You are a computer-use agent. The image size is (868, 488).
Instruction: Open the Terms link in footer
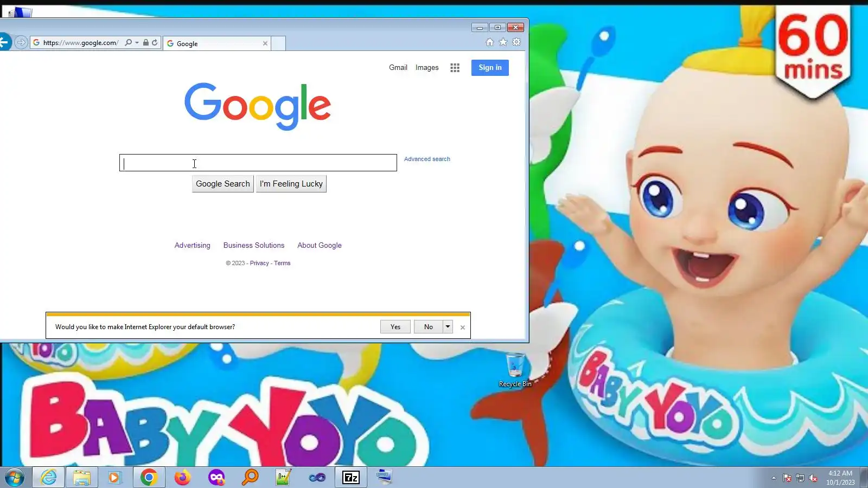coord(282,263)
